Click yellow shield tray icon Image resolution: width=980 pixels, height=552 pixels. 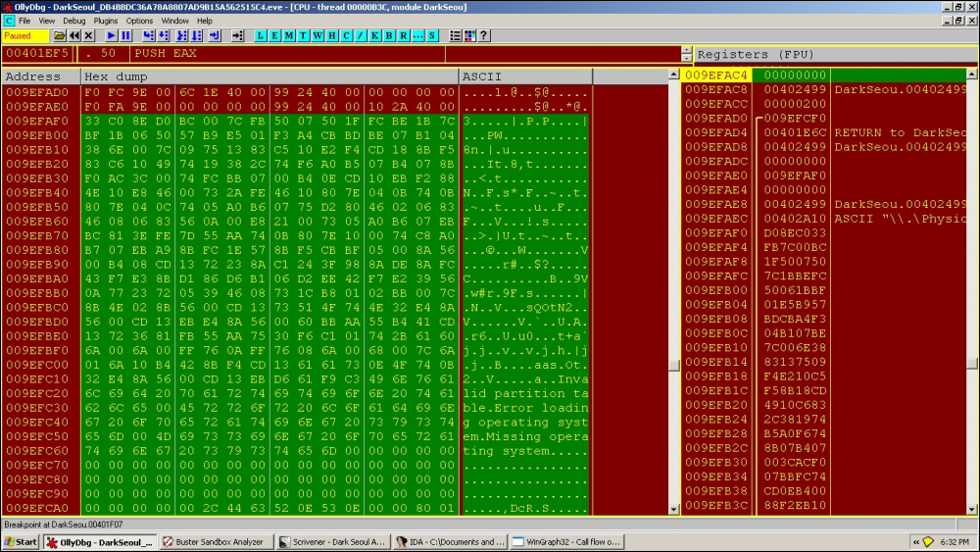[928, 542]
